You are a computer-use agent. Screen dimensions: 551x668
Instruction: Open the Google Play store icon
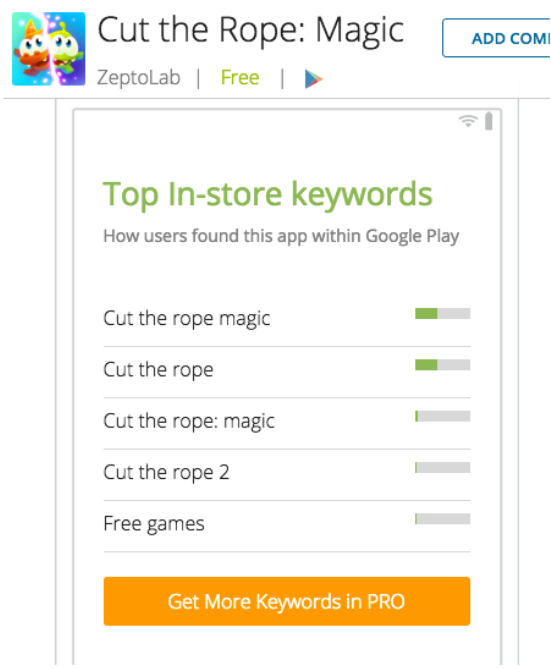pyautogui.click(x=314, y=79)
